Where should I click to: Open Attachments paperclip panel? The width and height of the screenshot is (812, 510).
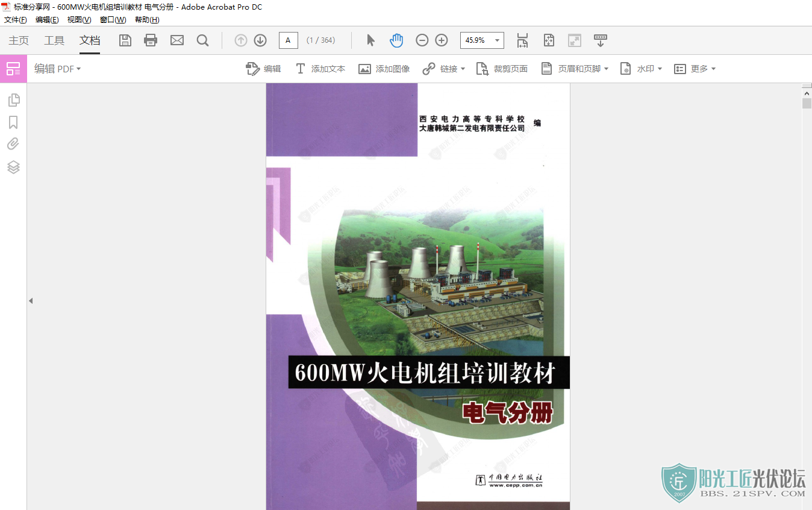(x=13, y=144)
